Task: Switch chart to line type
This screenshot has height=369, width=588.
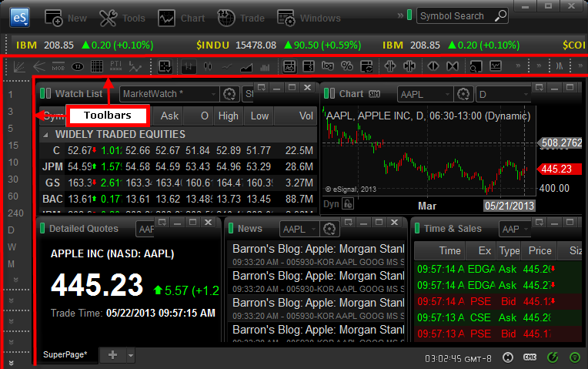Action: (226, 67)
